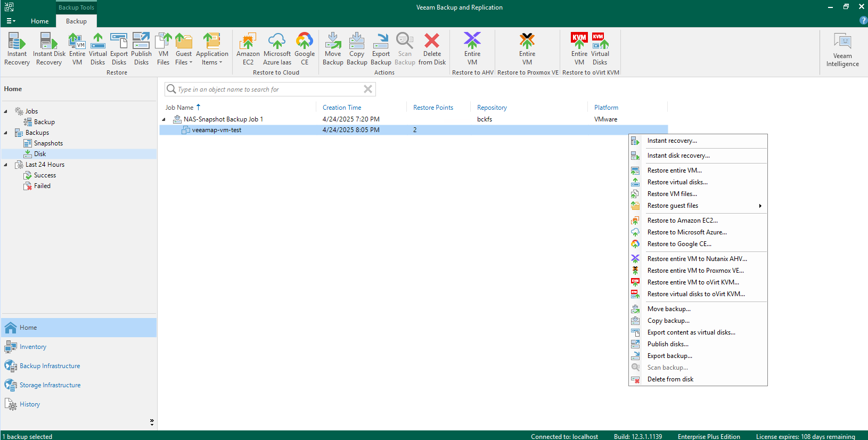Viewport: 868px width, 440px height.
Task: Collapse NAS-Snapshot Backup Job 1 row
Action: tap(163, 119)
